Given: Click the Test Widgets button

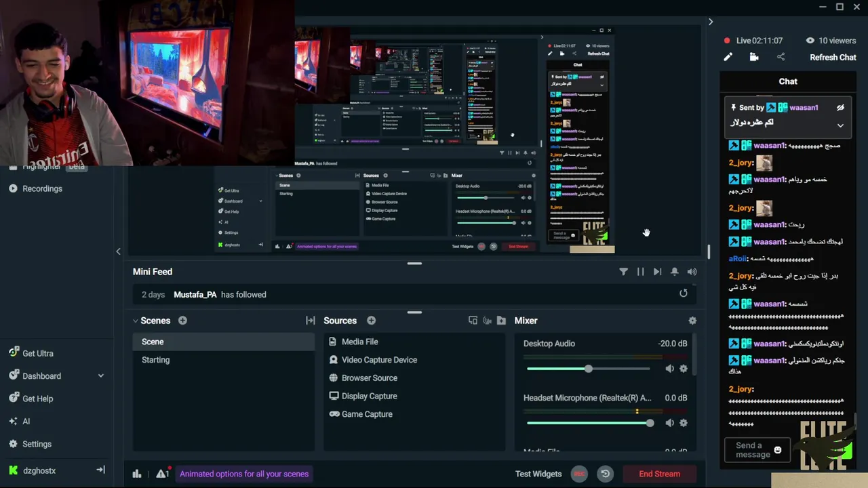Looking at the screenshot, I should pos(538,474).
